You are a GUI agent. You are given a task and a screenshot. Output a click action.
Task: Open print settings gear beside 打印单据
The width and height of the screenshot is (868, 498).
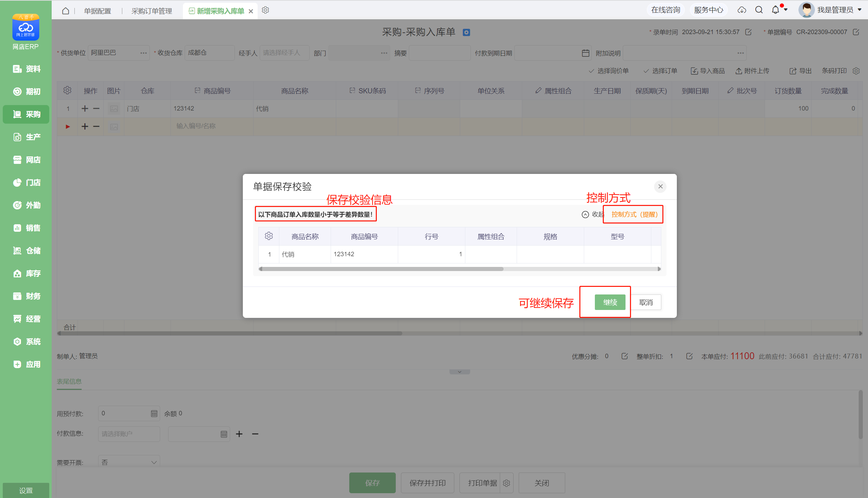pos(506,483)
